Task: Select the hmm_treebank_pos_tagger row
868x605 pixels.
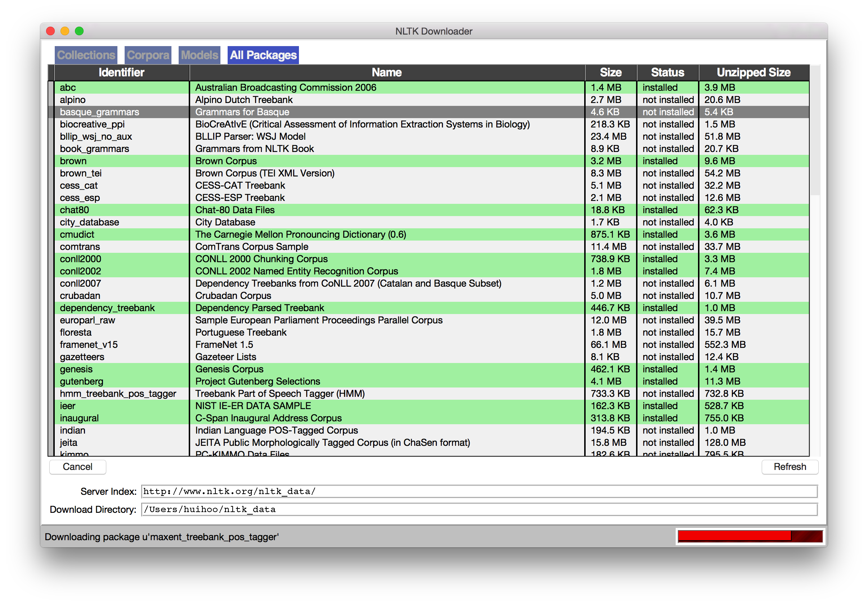Action: (117, 393)
